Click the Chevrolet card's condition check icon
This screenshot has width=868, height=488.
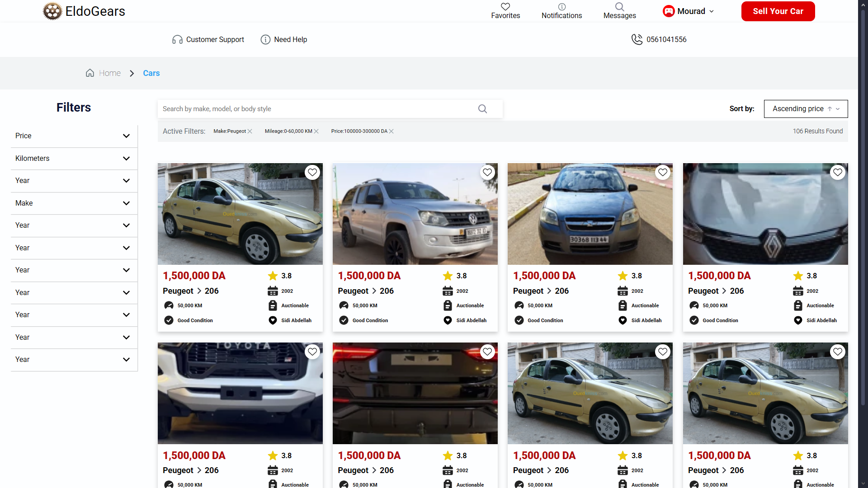click(519, 321)
